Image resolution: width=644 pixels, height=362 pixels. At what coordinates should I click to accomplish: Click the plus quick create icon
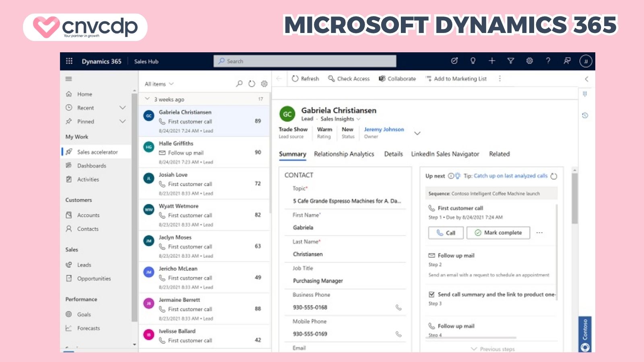point(492,61)
